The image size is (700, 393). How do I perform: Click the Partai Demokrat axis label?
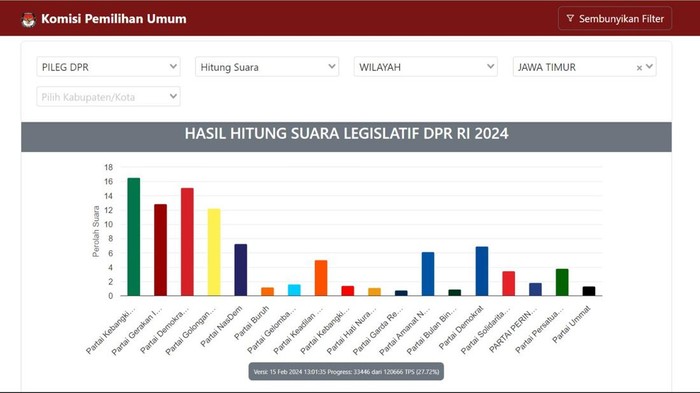tap(461, 327)
